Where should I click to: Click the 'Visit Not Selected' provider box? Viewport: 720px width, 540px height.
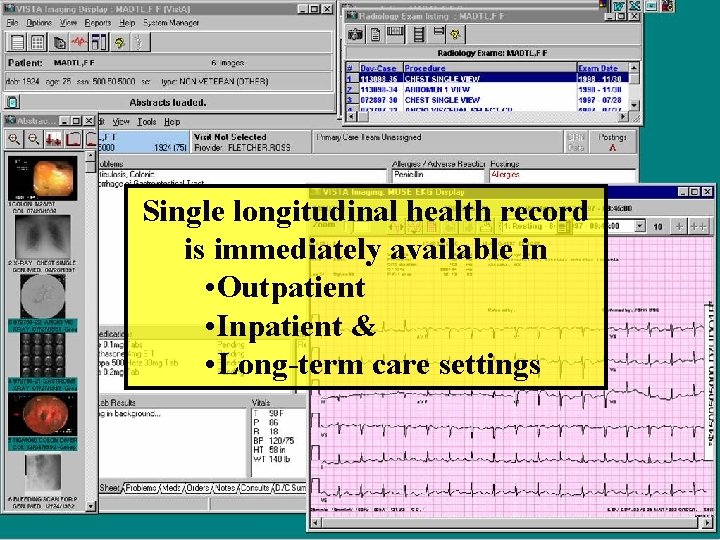tap(250, 142)
